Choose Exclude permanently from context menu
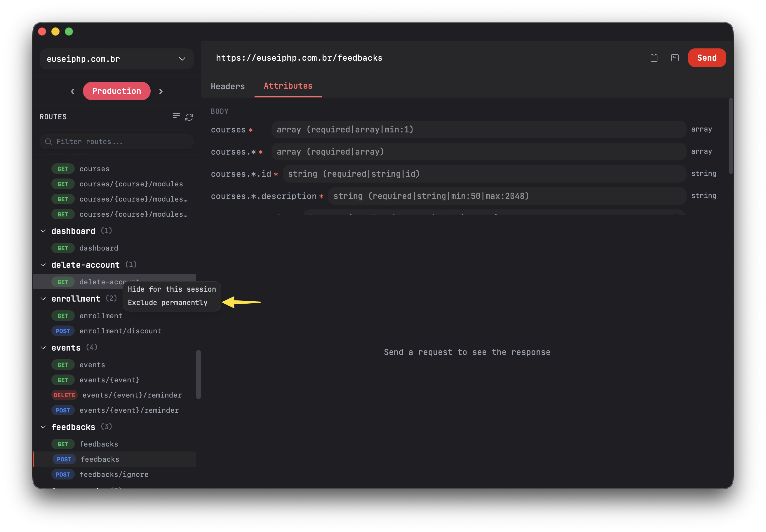 (168, 303)
